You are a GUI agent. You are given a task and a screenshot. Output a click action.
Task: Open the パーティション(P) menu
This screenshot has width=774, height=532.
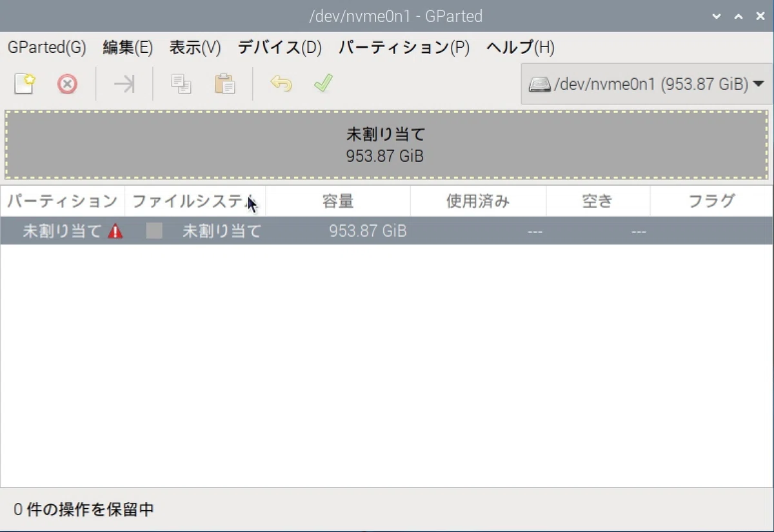[404, 48]
